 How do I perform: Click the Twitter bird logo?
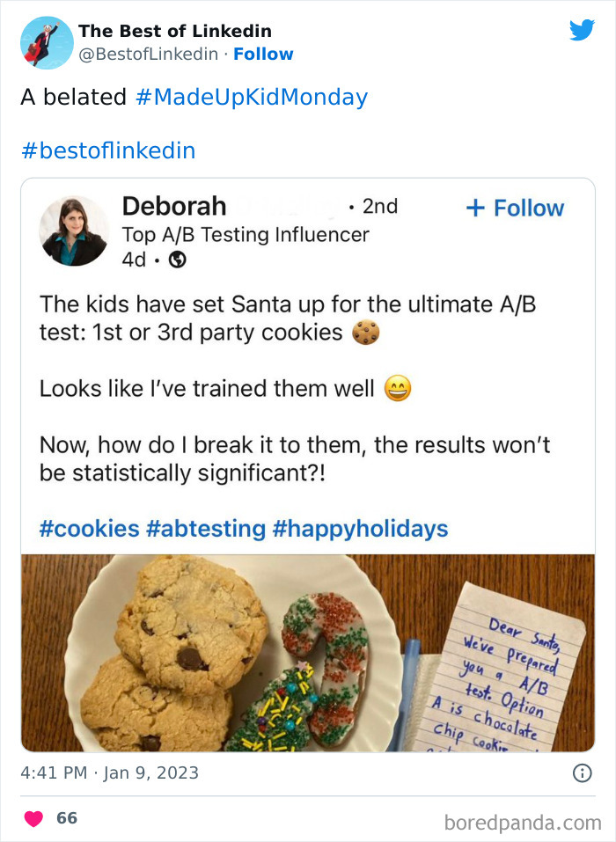[x=582, y=31]
